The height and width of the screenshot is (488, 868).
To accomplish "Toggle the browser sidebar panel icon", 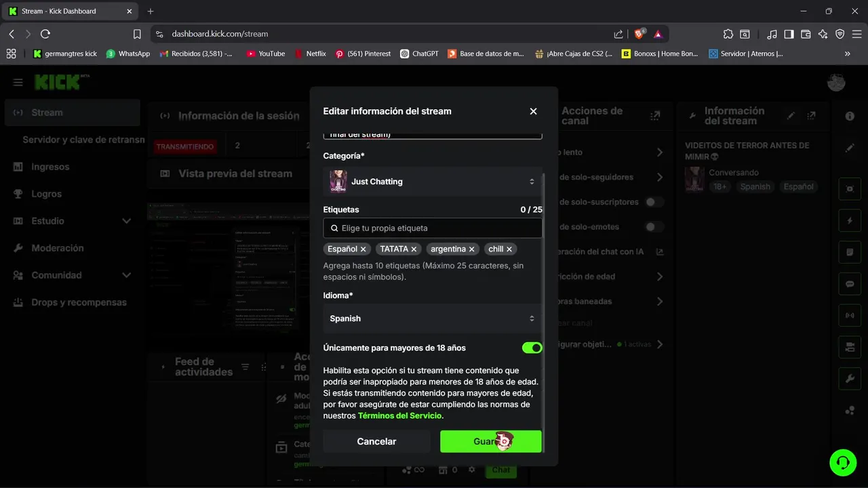I will pyautogui.click(x=789, y=34).
